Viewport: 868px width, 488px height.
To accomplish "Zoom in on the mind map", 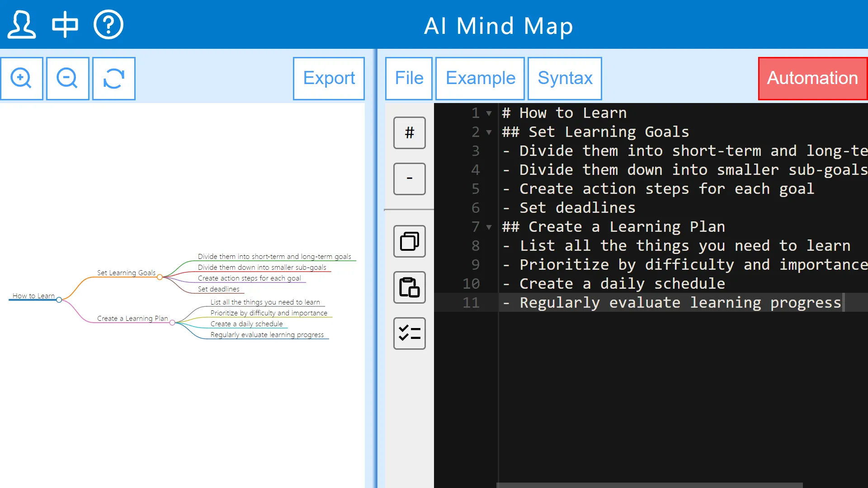I will click(x=21, y=78).
